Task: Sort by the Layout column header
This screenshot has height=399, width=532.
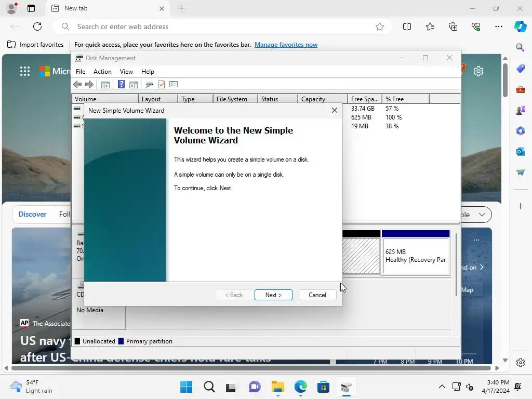Action: tap(158, 99)
